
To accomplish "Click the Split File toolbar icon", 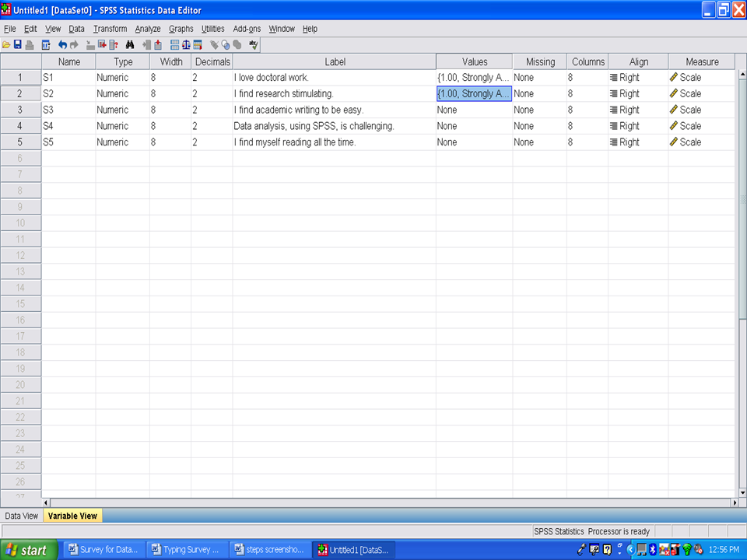I will click(x=174, y=45).
